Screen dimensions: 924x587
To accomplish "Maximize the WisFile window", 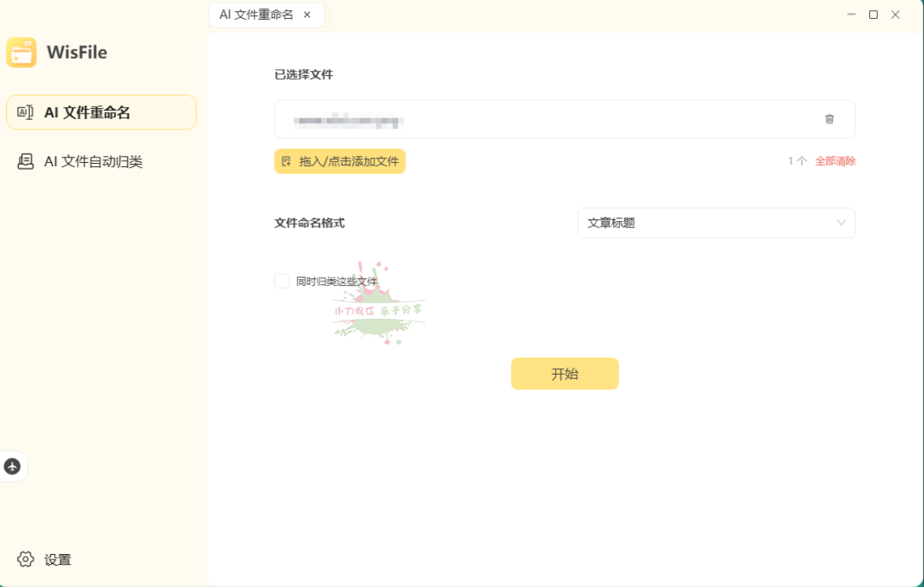I will (873, 15).
